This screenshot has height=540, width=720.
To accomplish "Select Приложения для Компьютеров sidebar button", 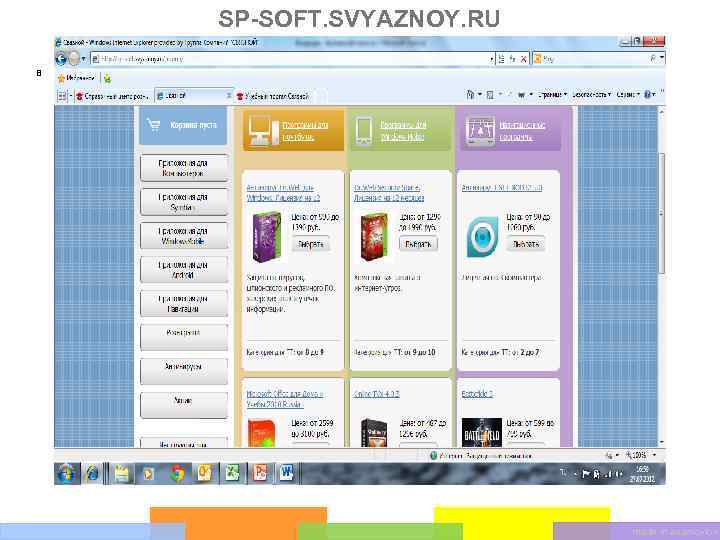I will click(x=183, y=168).
